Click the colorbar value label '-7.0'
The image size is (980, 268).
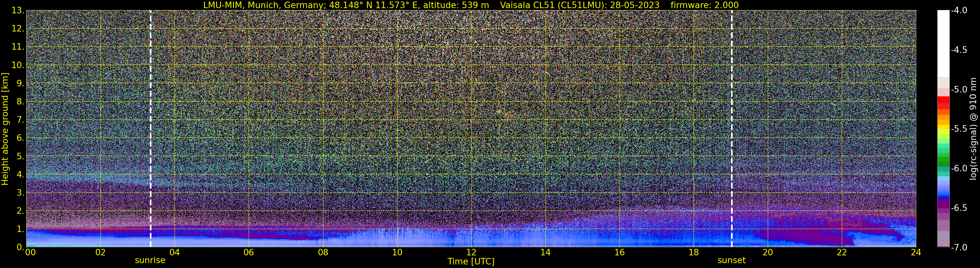(959, 247)
